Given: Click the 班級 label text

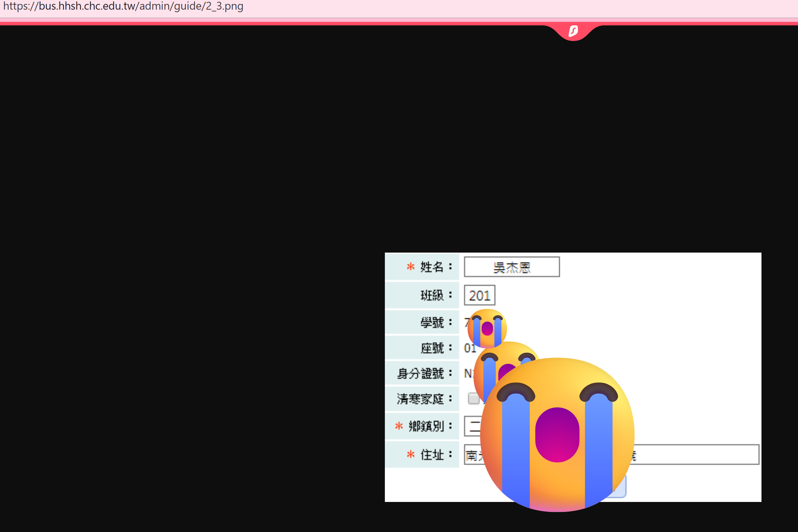Looking at the screenshot, I should [432, 295].
